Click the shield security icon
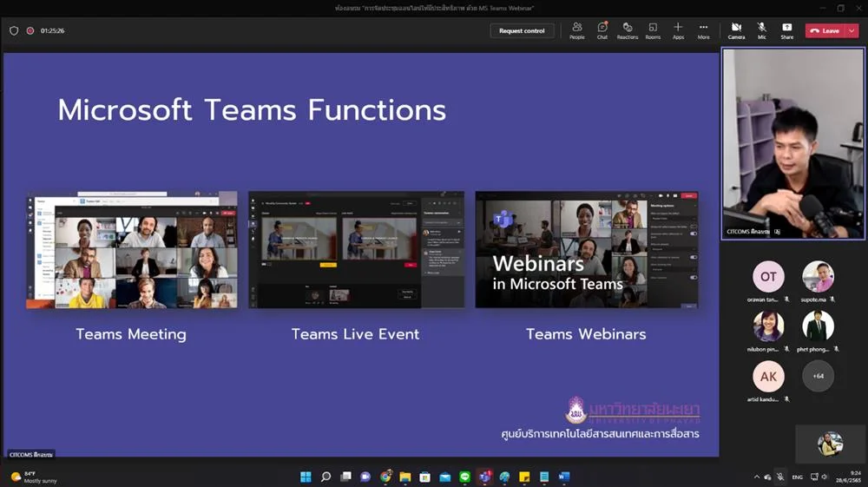868x487 pixels. [x=14, y=31]
